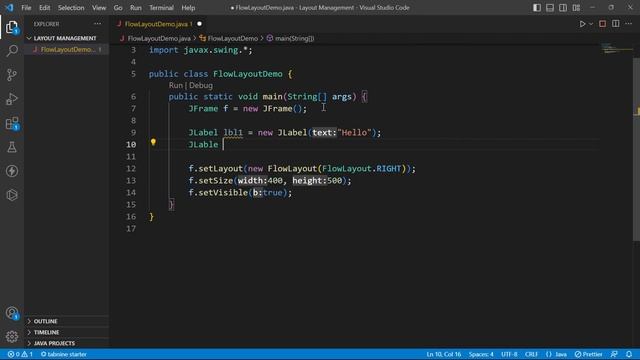Click the editor vertical scrollbar
640x360 pixels.
point(636,149)
